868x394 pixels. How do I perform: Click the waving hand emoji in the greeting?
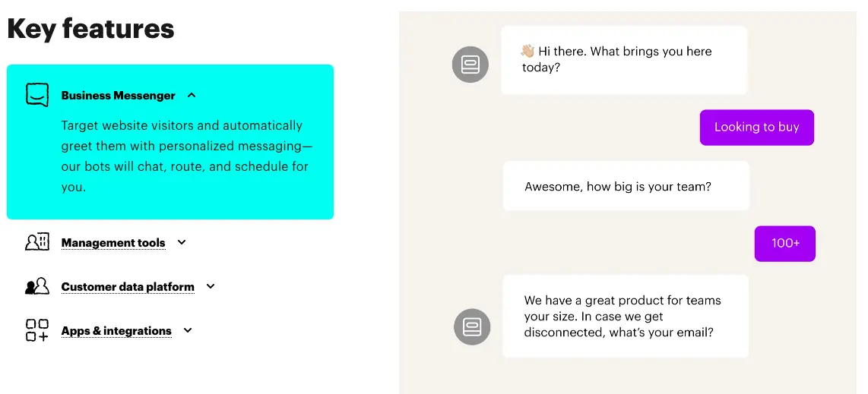[527, 52]
